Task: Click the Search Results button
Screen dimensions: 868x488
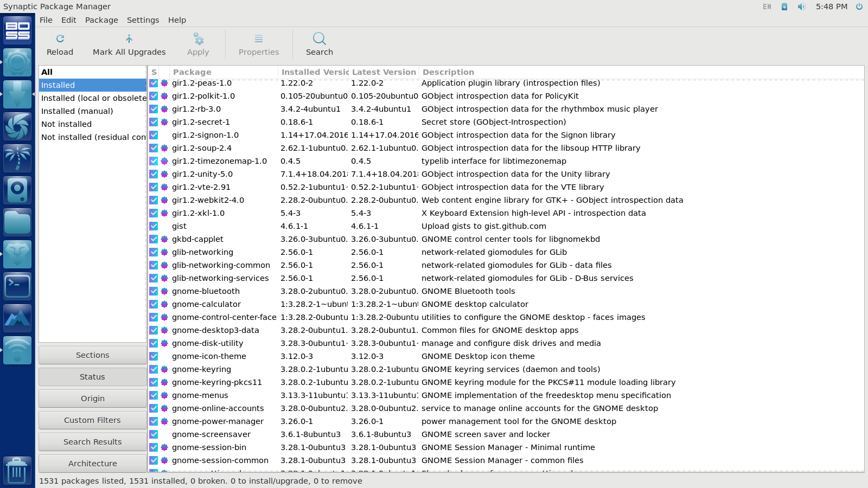Action: 92,442
